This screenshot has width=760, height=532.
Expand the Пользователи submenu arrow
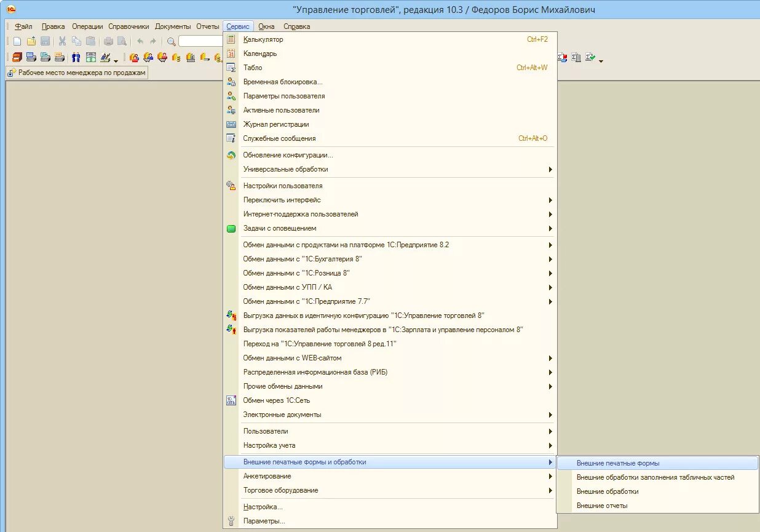(550, 431)
